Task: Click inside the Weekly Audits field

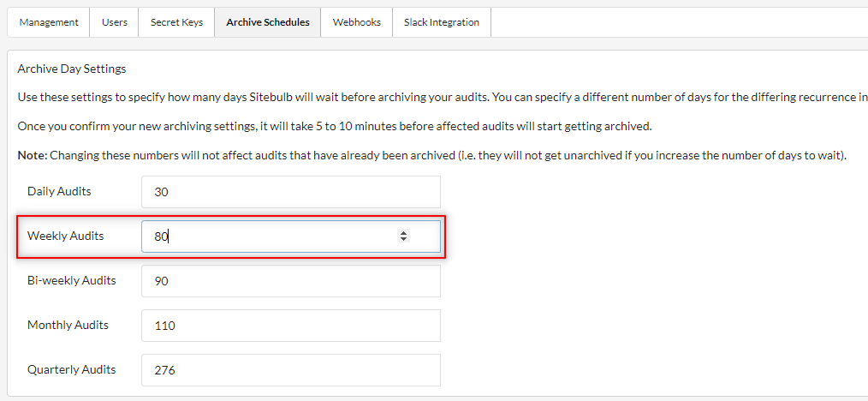Action: coord(291,236)
